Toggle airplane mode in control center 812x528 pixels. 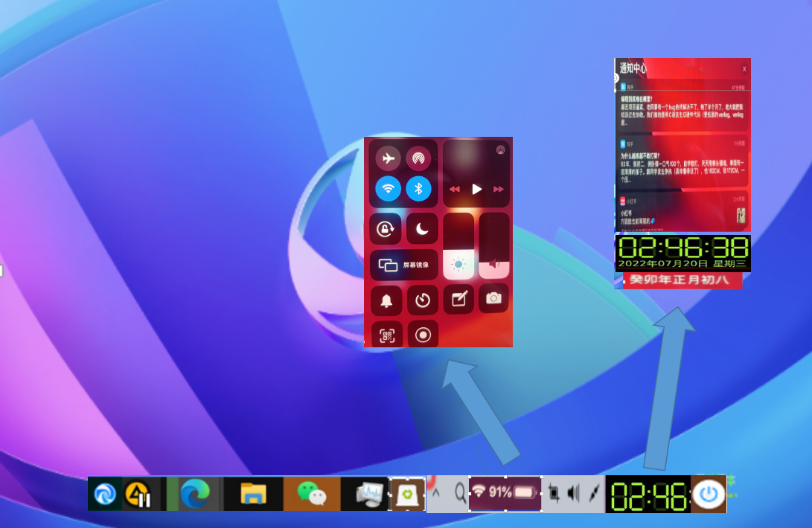388,158
